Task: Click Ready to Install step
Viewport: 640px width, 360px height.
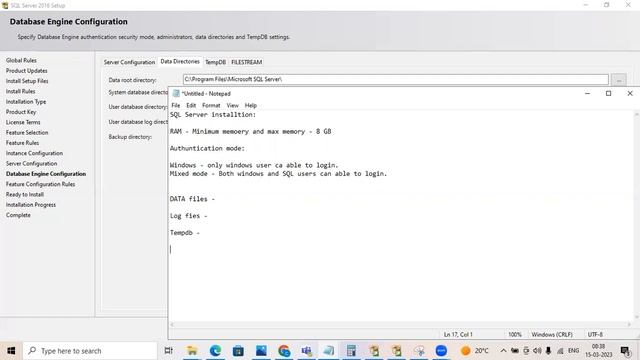Action: click(24, 194)
